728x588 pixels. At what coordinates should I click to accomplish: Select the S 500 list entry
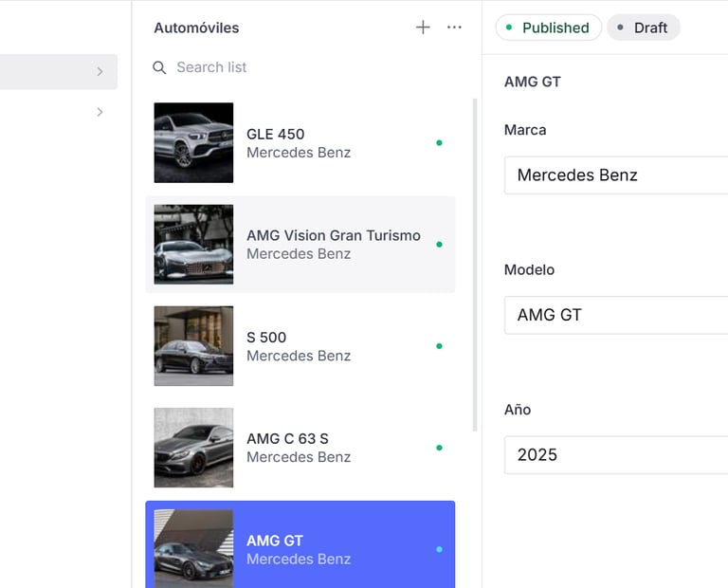click(x=300, y=346)
